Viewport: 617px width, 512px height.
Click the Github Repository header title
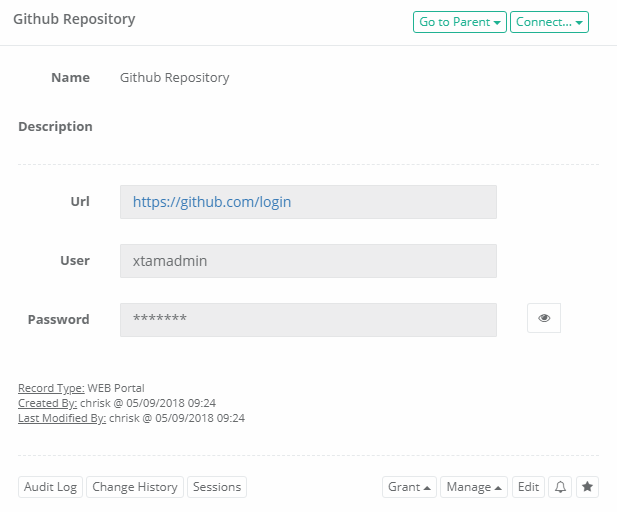tap(74, 19)
